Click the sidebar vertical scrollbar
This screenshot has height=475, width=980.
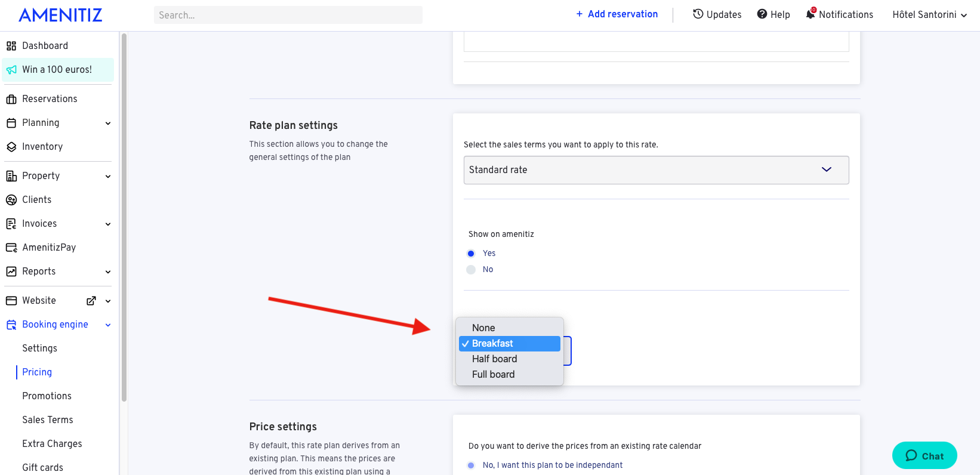[x=124, y=217]
